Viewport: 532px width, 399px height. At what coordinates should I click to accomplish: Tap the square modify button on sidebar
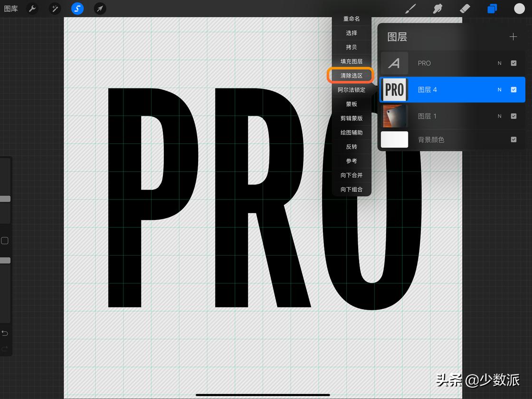coord(5,240)
